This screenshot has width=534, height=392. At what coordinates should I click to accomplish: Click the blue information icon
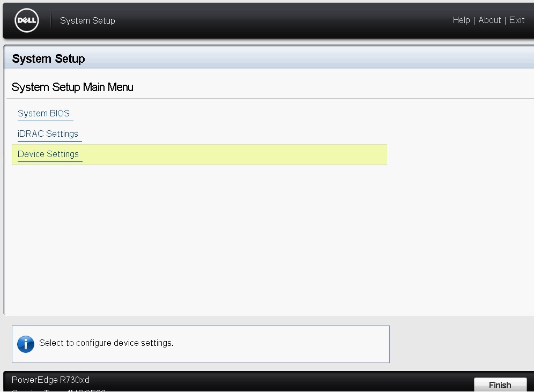pyautogui.click(x=26, y=344)
